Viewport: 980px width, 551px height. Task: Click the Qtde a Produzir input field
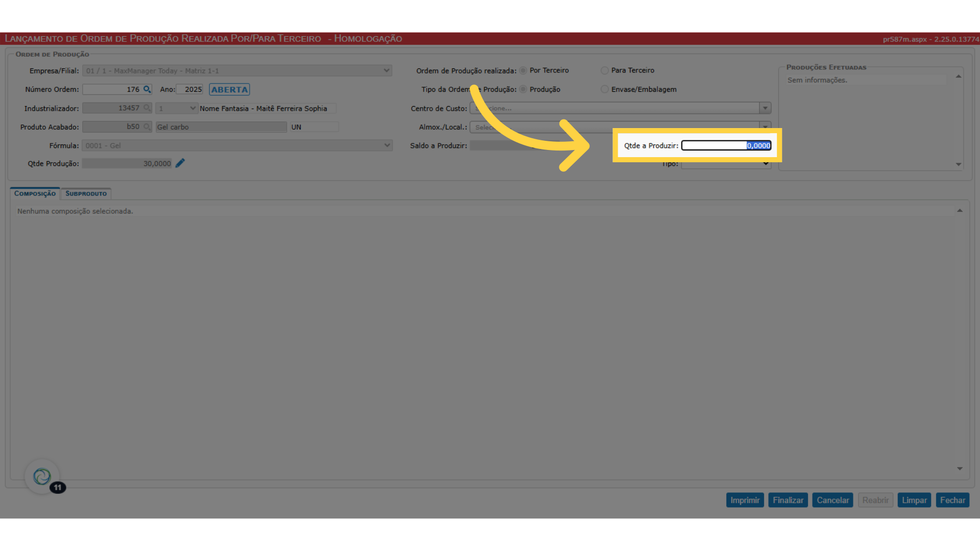[726, 145]
